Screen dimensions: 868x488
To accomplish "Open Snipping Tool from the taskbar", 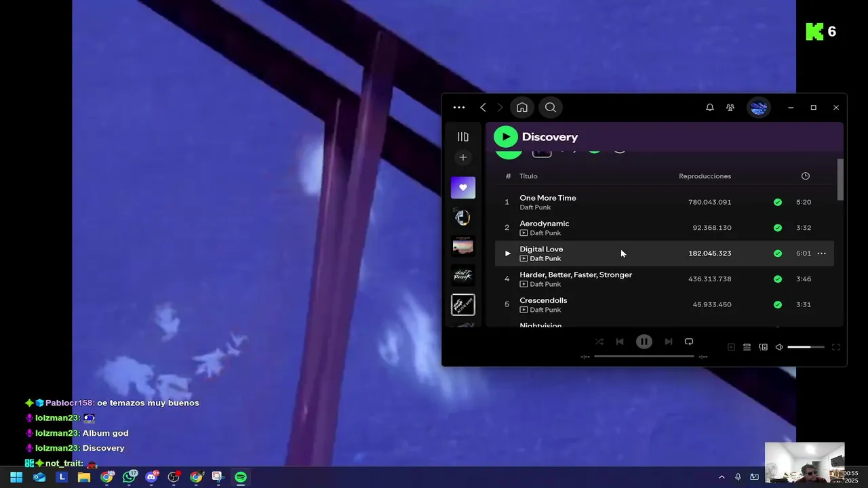I will pyautogui.click(x=218, y=477).
